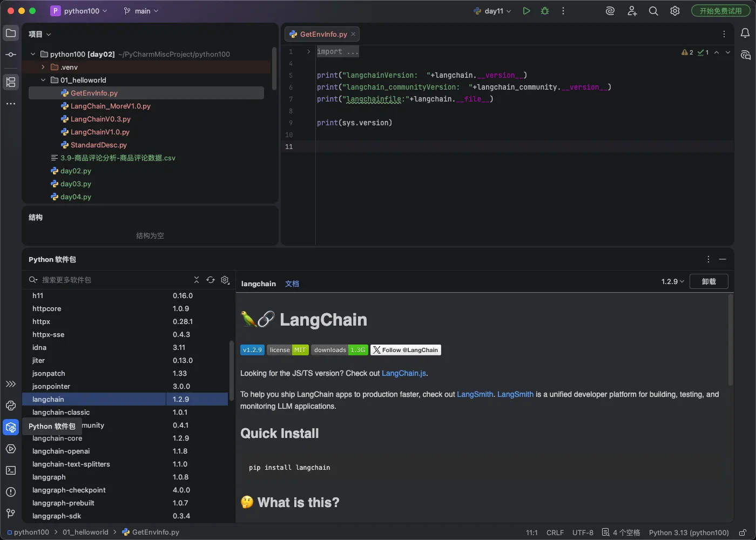The width and height of the screenshot is (756, 540).
Task: Select the langchain-openai package row
Action: pos(125,451)
